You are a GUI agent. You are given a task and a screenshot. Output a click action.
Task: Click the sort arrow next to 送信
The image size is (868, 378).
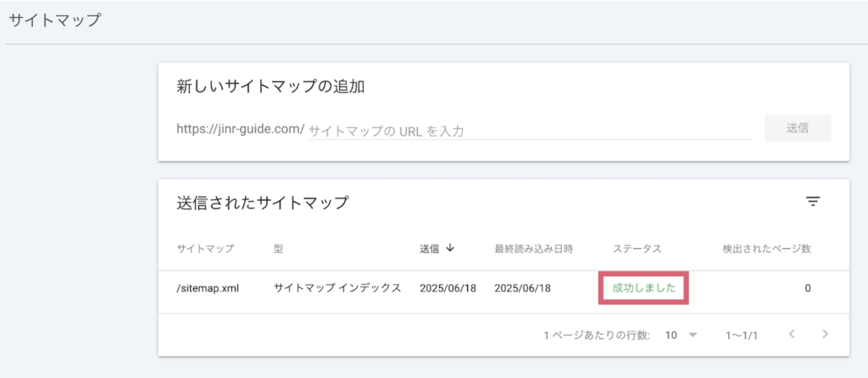[450, 248]
